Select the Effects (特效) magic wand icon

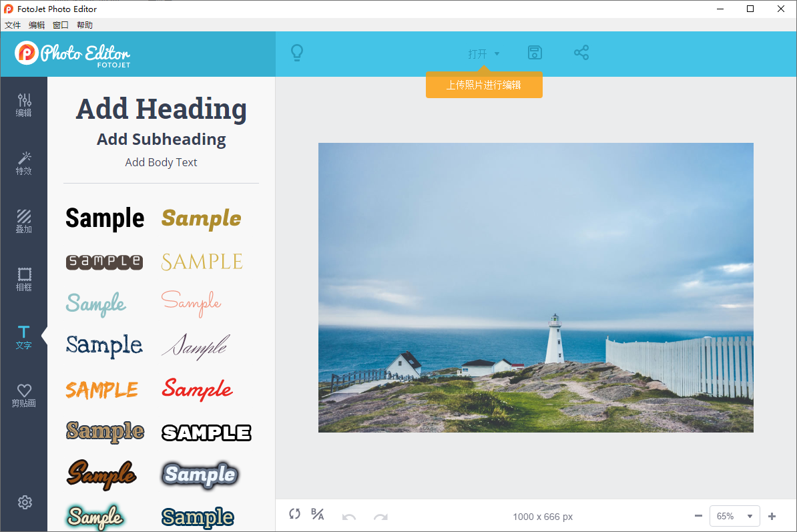tap(24, 163)
